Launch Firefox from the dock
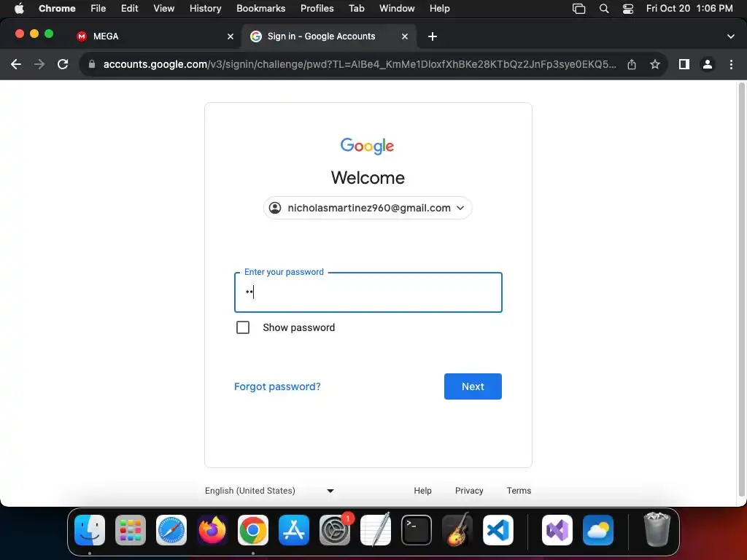Screen dimensions: 747x560 (212, 529)
